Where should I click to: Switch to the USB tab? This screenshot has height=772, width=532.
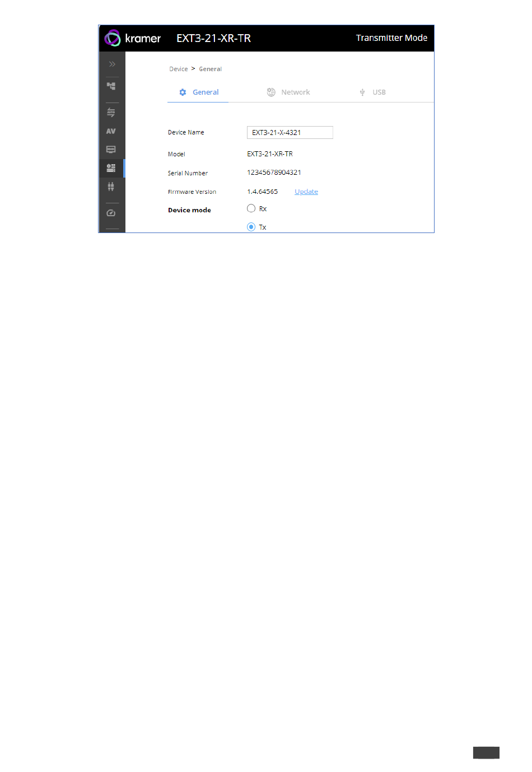(373, 92)
